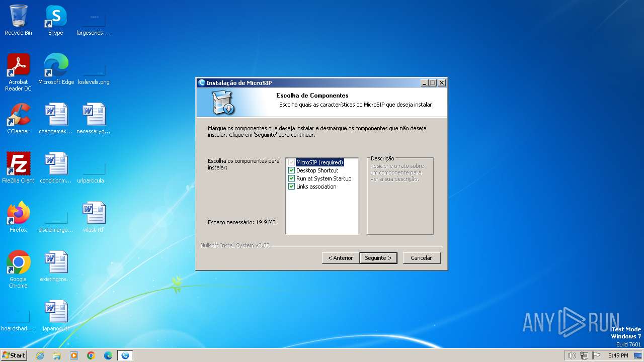Click the taskbar clock 5:49 PM
The width and height of the screenshot is (644, 362).
click(618, 355)
